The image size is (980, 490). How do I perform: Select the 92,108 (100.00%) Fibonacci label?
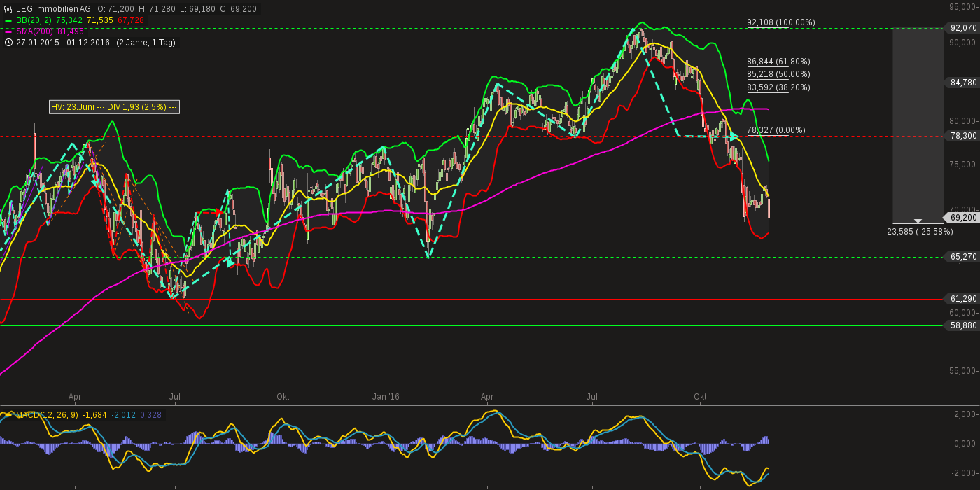[780, 22]
